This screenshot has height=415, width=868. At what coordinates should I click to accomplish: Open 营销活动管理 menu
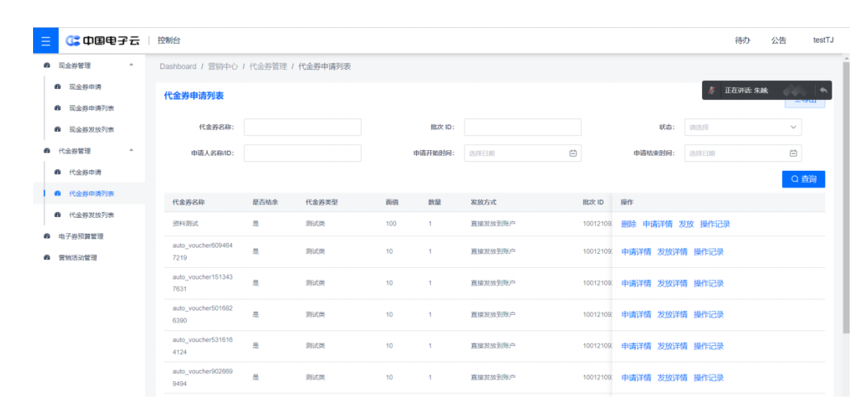coord(77,258)
